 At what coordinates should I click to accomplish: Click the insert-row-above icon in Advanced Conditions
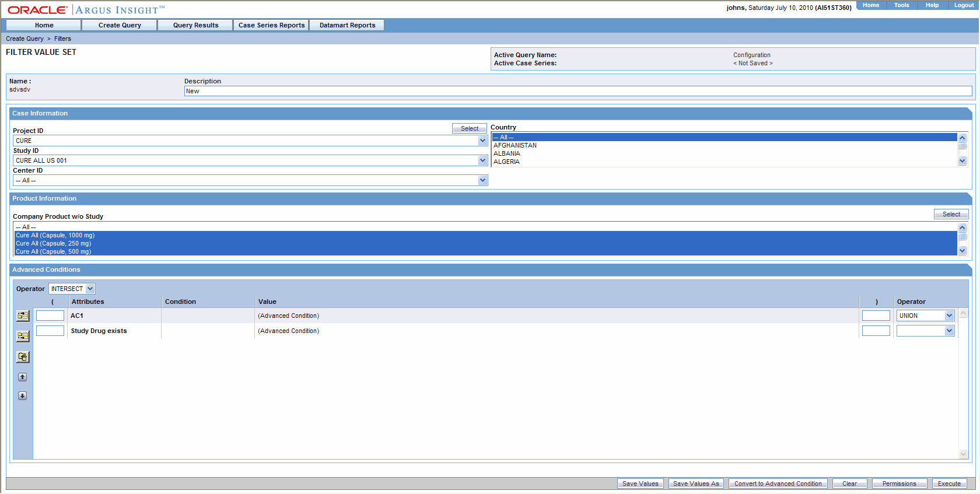click(x=23, y=316)
